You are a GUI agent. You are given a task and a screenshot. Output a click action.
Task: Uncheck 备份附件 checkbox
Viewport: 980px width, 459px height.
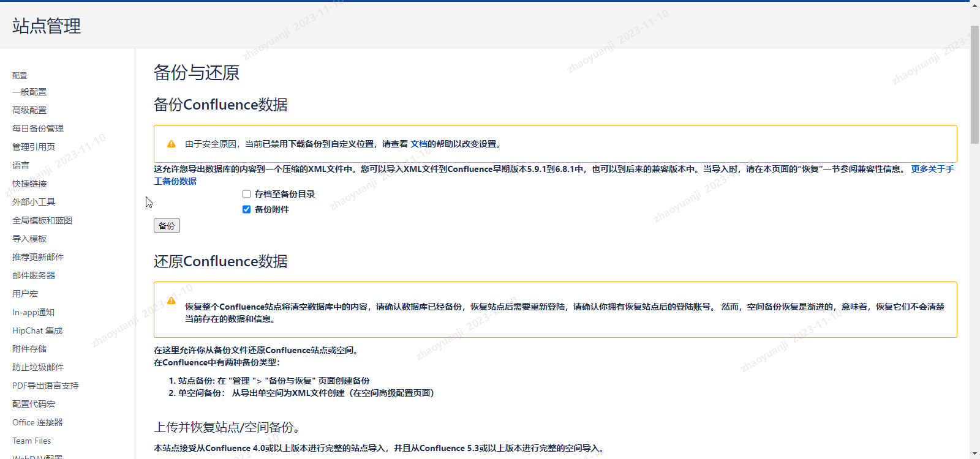pos(246,209)
